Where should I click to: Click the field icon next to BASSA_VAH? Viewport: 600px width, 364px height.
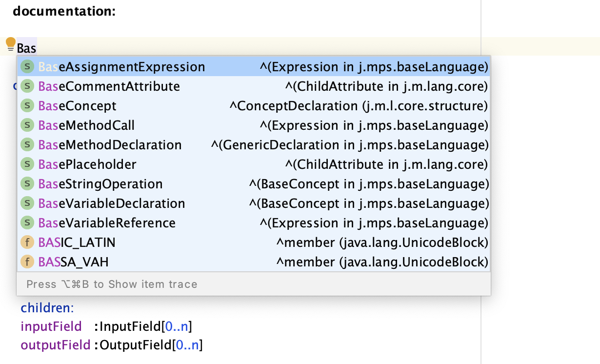27,262
